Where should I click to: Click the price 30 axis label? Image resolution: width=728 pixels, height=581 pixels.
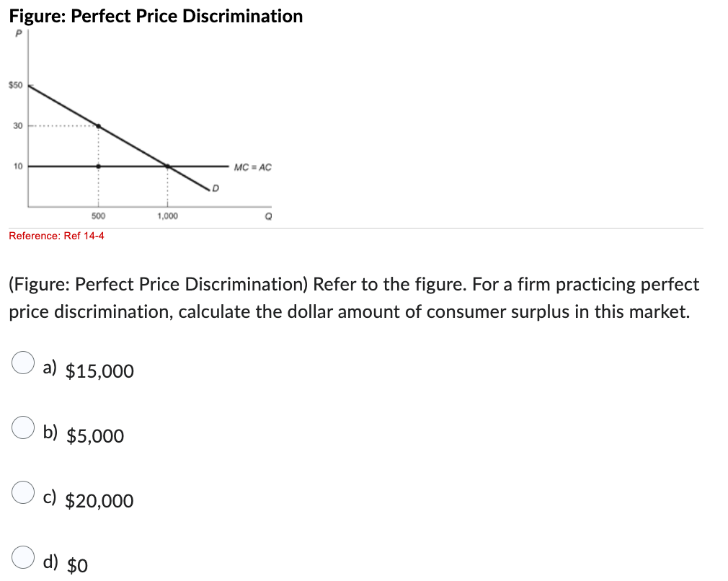pyautogui.click(x=19, y=125)
